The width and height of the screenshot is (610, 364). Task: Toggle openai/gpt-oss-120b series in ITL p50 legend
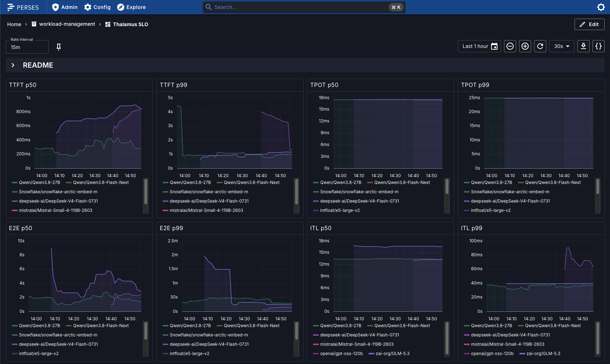tap(338, 354)
